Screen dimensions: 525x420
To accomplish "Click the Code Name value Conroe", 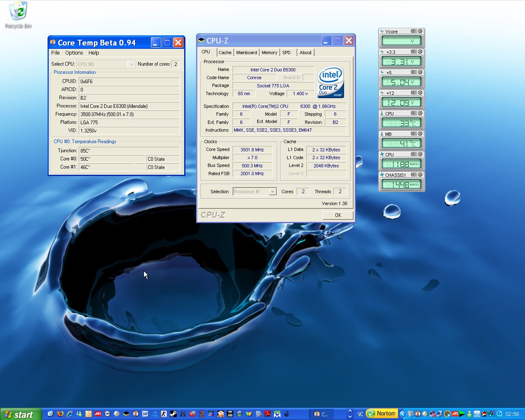I will click(254, 78).
